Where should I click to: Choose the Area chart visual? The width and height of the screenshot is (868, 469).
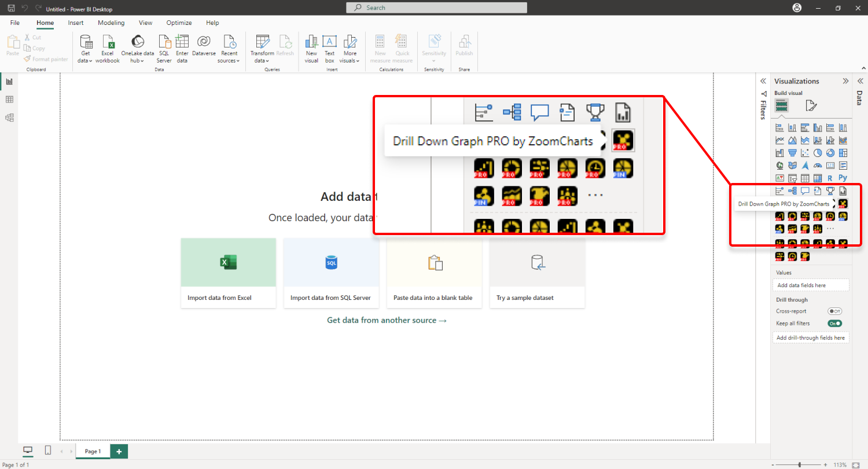coord(792,140)
